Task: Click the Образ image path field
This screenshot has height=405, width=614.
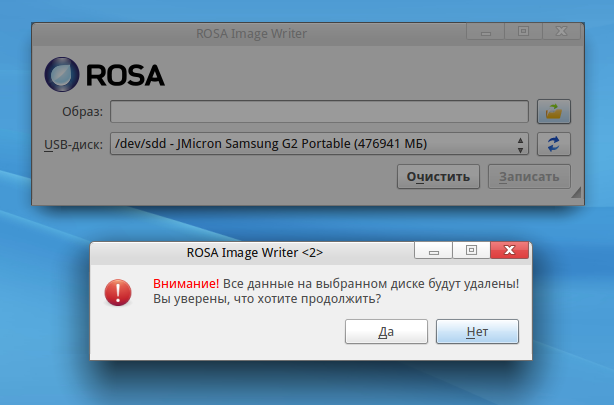Action: [x=319, y=112]
